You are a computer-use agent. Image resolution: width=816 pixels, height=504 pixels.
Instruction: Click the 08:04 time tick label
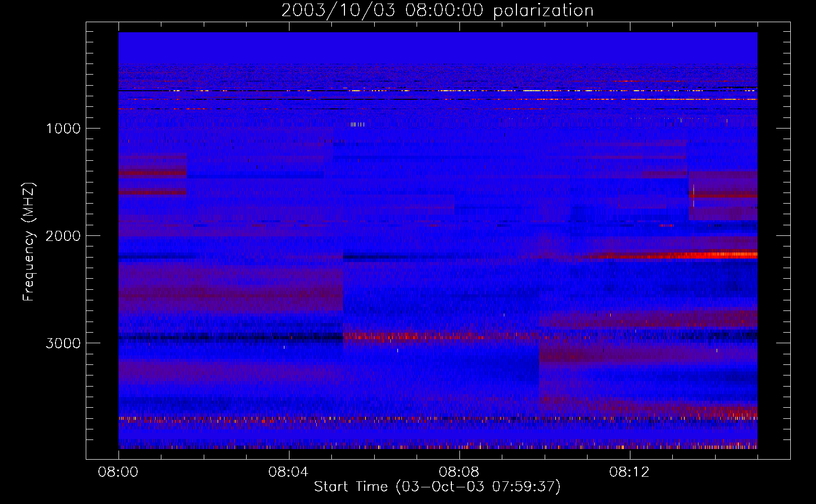point(288,472)
